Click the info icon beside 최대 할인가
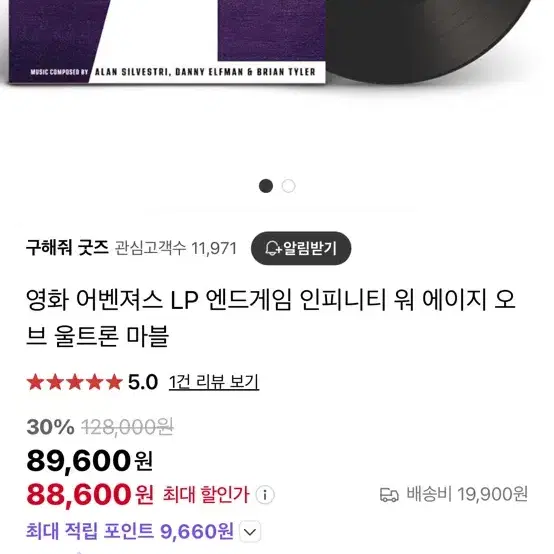 click(265, 494)
